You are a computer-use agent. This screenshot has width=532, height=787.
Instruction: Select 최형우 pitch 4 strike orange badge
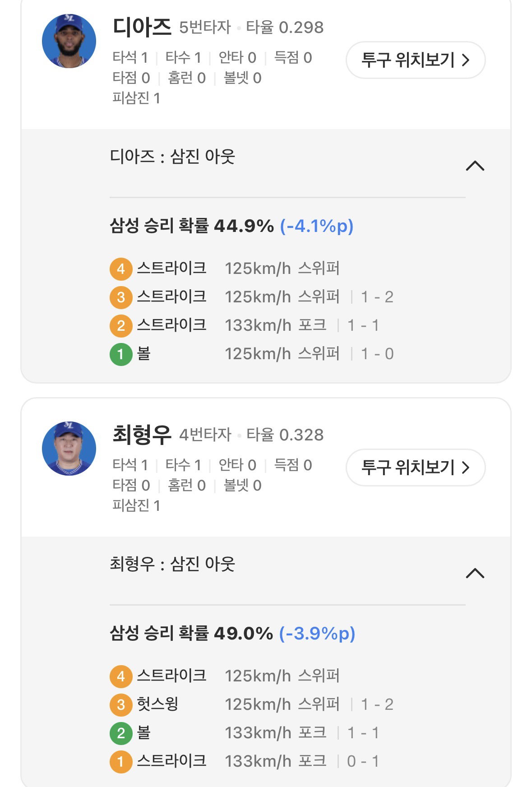121,676
